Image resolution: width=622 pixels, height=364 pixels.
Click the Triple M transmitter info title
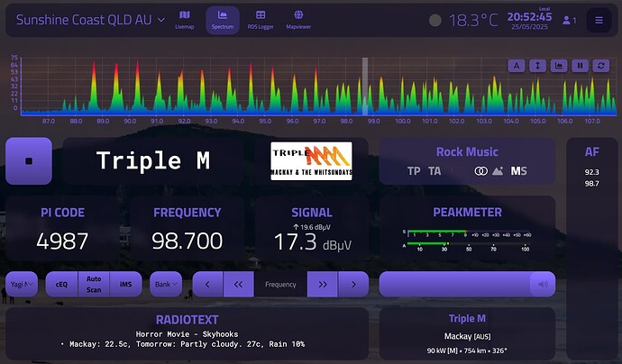point(467,318)
